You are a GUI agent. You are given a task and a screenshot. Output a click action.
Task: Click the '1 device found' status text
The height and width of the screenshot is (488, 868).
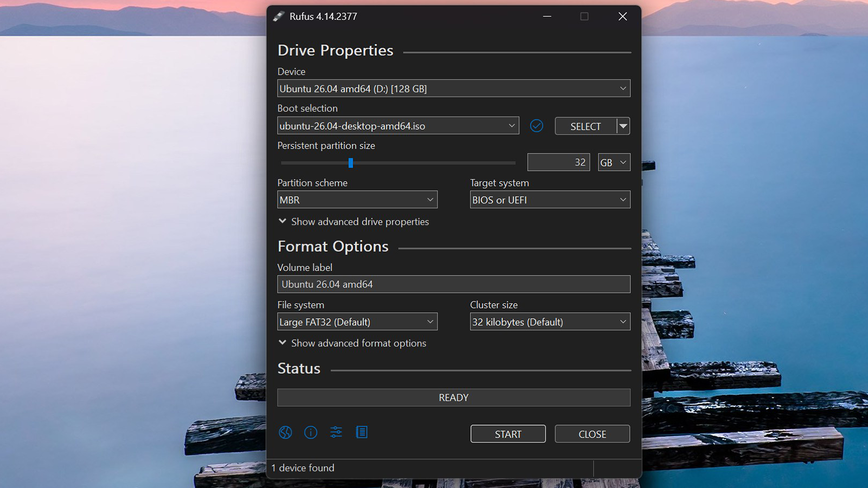[303, 468]
